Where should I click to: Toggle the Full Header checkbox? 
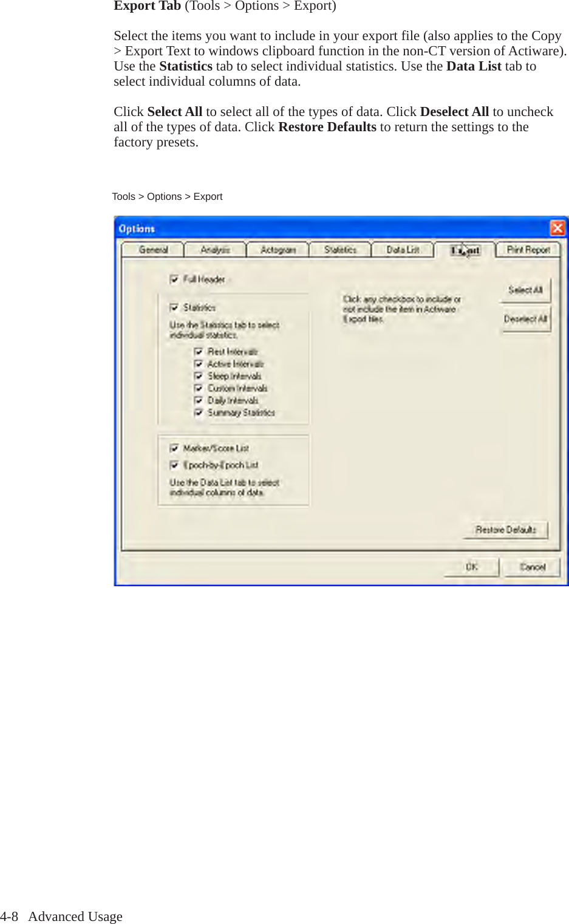[174, 279]
